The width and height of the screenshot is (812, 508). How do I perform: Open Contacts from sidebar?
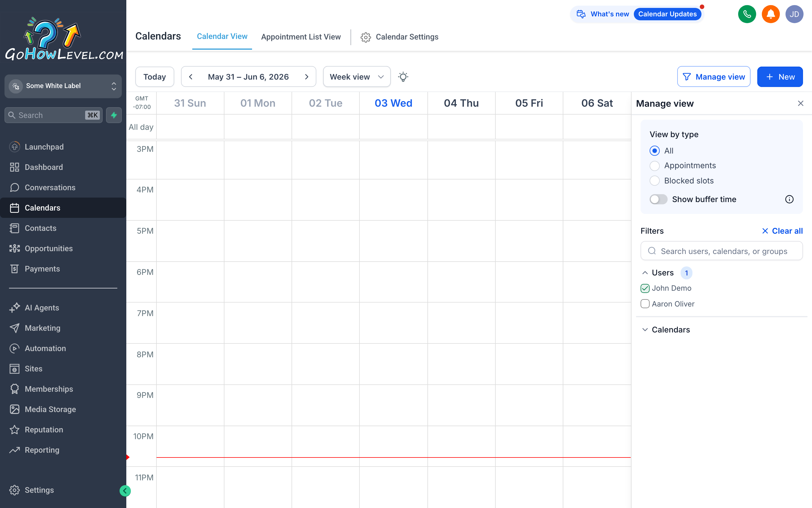pos(63,228)
